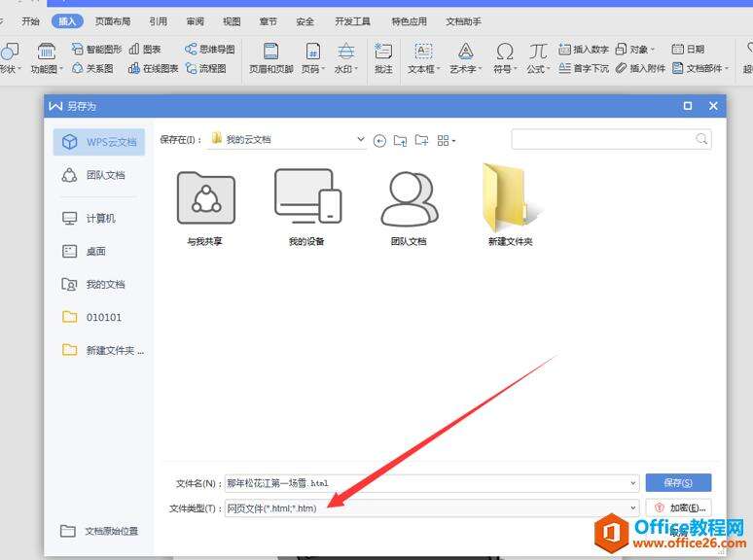Click the go-up-one-folder icon in dialog
Image resolution: width=753 pixels, height=560 pixels.
[400, 141]
